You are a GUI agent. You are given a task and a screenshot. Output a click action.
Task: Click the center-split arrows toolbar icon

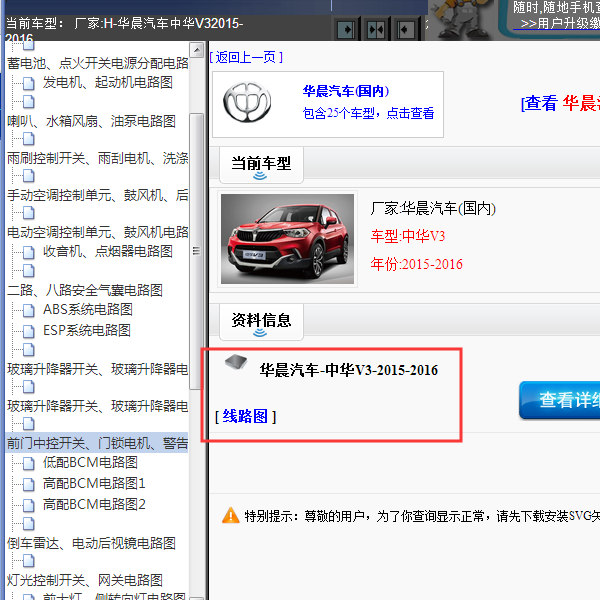(376, 29)
